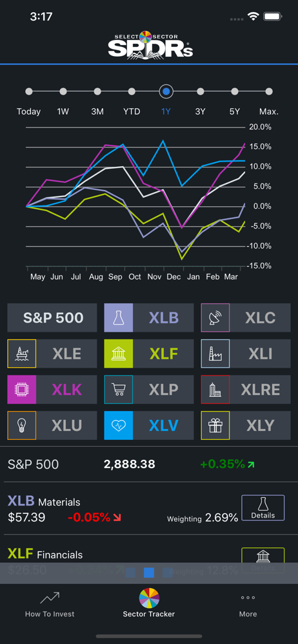Toggle the XLU light bulb icon

pos(22,426)
